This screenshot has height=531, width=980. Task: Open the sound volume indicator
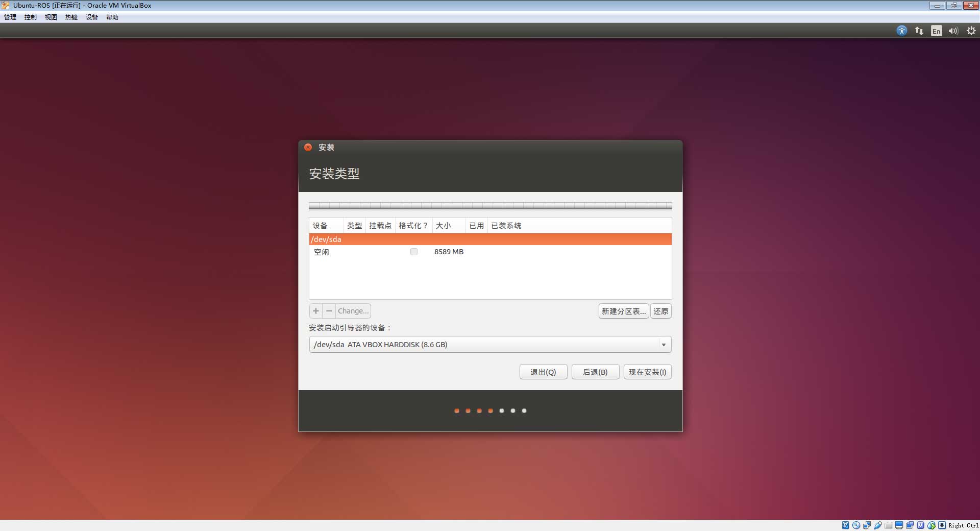coord(953,31)
